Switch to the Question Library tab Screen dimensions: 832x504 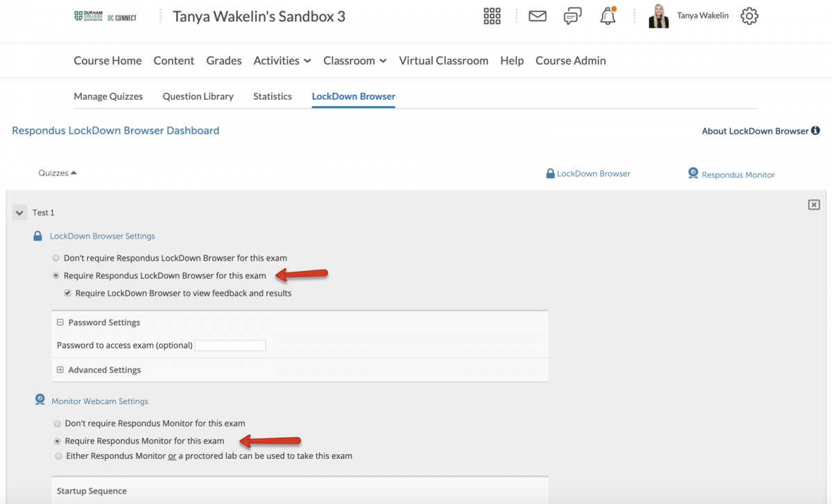(x=198, y=96)
